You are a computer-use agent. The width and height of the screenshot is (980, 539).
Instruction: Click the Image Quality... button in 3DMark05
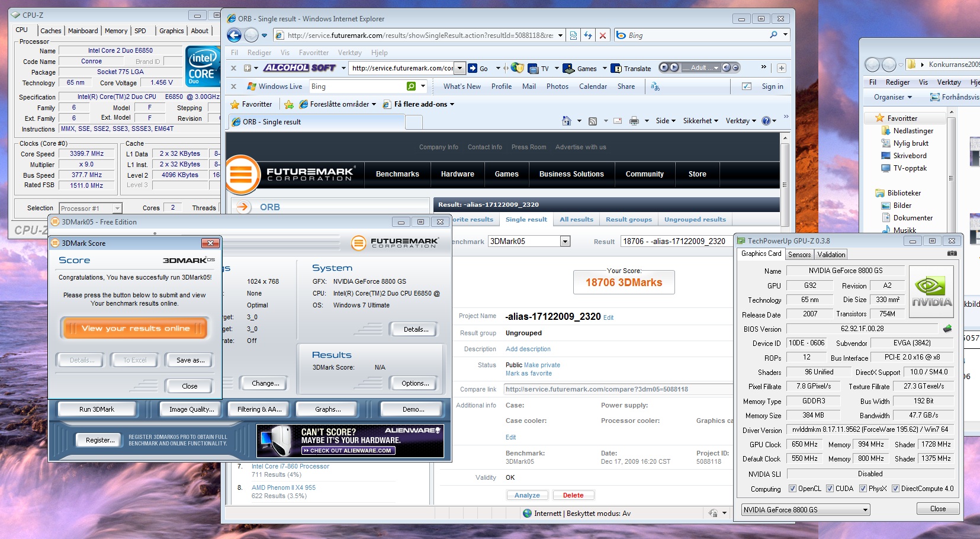pos(191,409)
